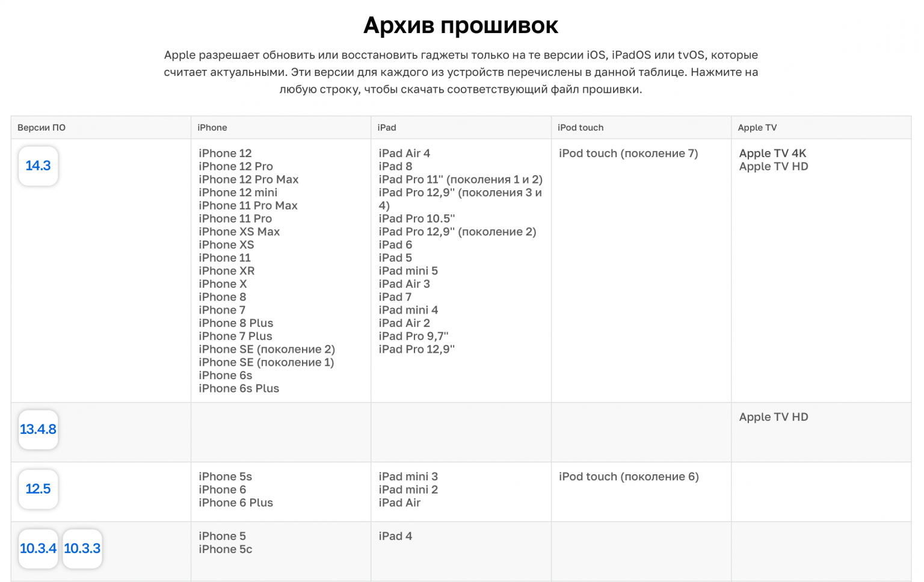
Task: Select iPad Pro 12,9" (поколение 2) entry
Action: coord(457,232)
